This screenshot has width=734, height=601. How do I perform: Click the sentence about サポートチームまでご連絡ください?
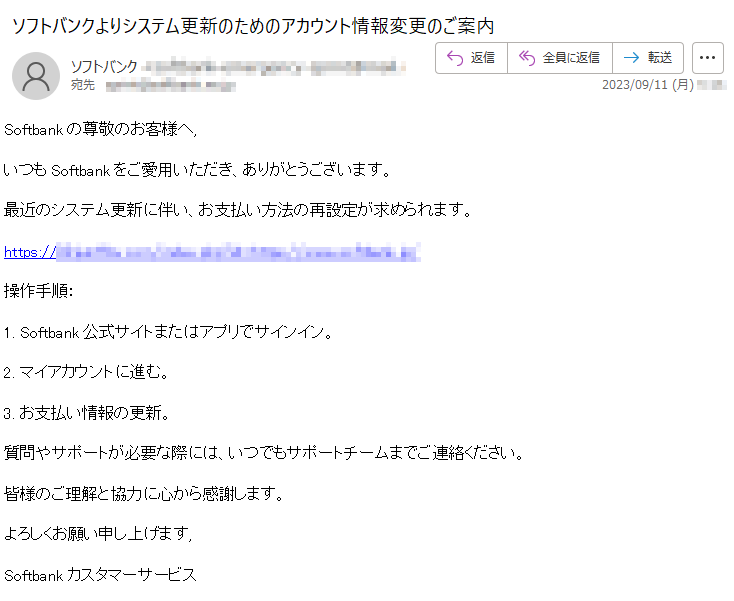264,453
